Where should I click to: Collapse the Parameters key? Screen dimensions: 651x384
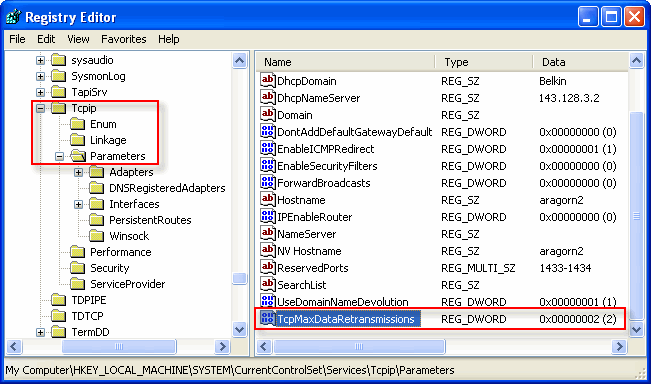[x=59, y=157]
